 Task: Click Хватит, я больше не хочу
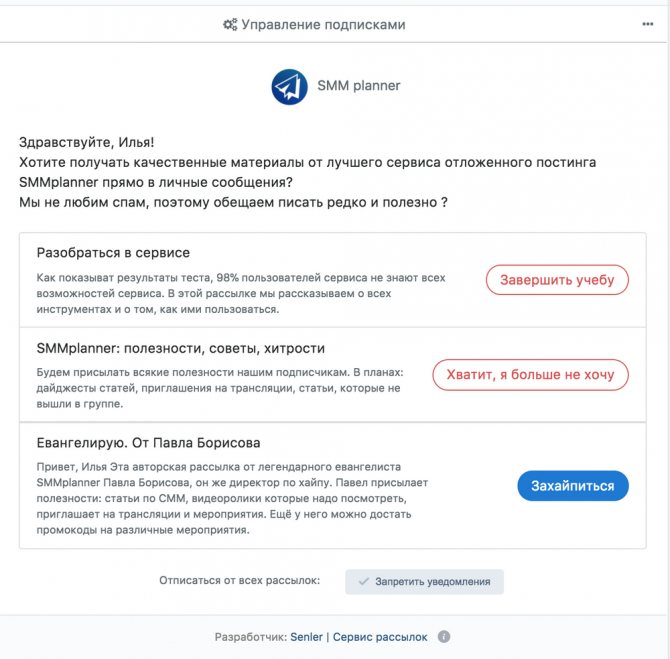[530, 375]
